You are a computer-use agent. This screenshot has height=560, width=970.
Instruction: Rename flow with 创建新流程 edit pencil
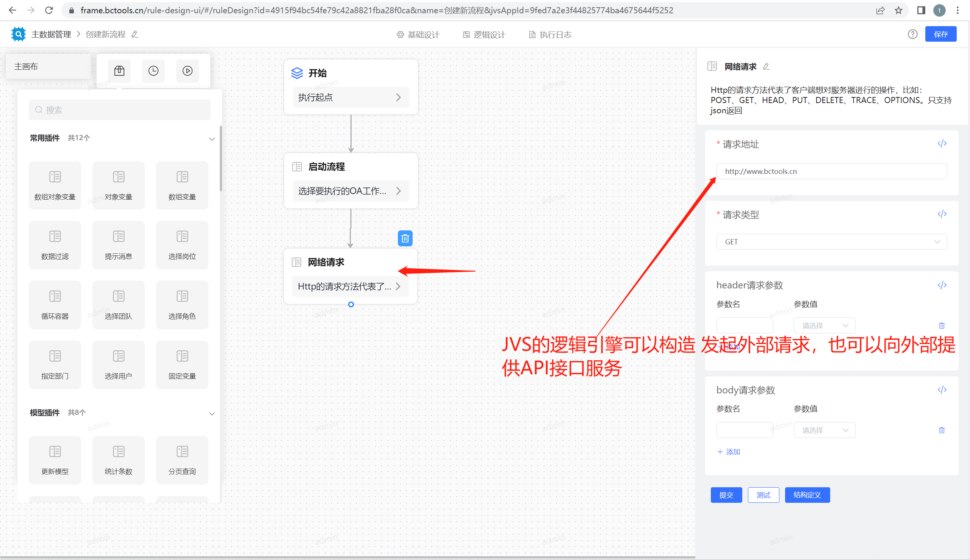pos(135,34)
